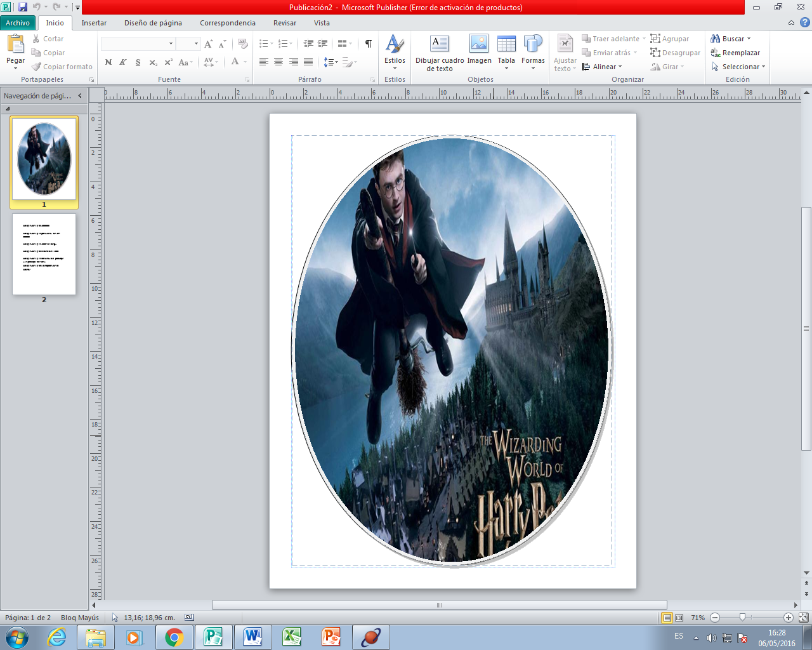Image resolution: width=812 pixels, height=650 pixels.
Task: Decrease the paragraph indent
Action: click(x=308, y=44)
